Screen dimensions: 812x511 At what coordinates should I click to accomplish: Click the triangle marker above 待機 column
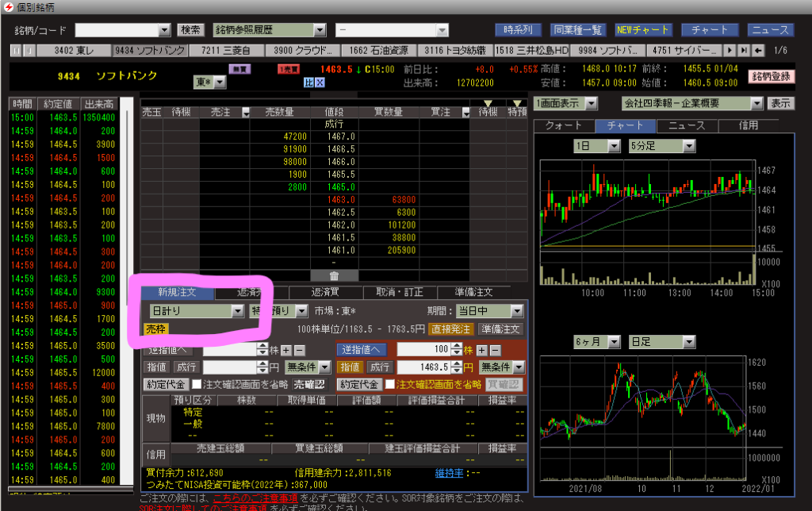coord(488,103)
